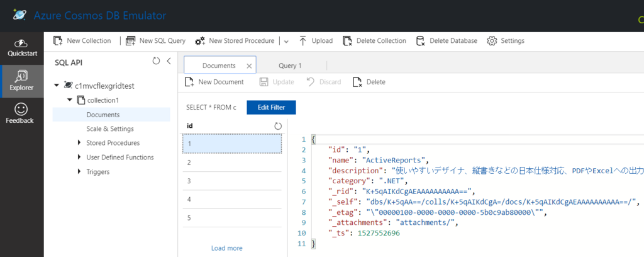Click the Delete Collection label
644x257 pixels.
tap(381, 41)
